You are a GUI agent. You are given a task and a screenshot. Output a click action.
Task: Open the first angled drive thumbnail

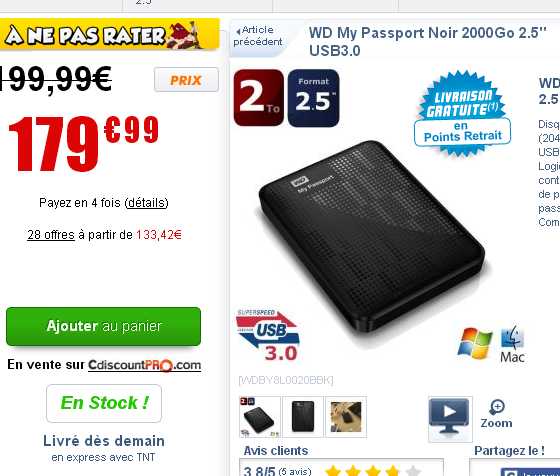(x=260, y=417)
